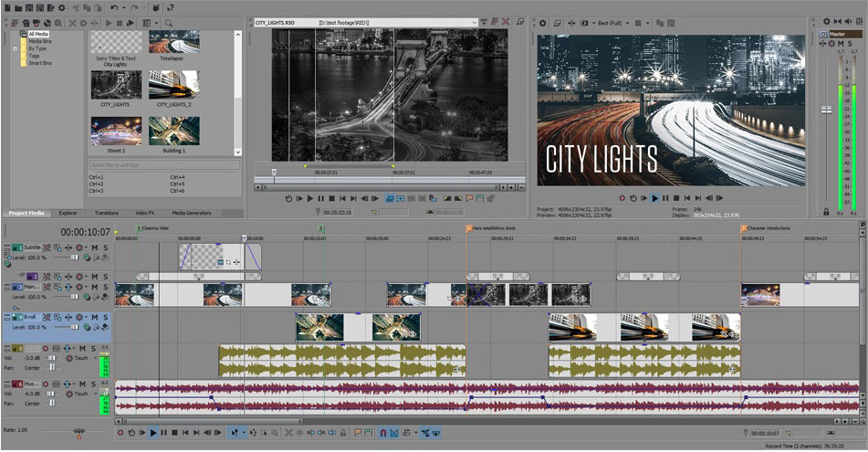Click the Undo arrow icon

114,7
